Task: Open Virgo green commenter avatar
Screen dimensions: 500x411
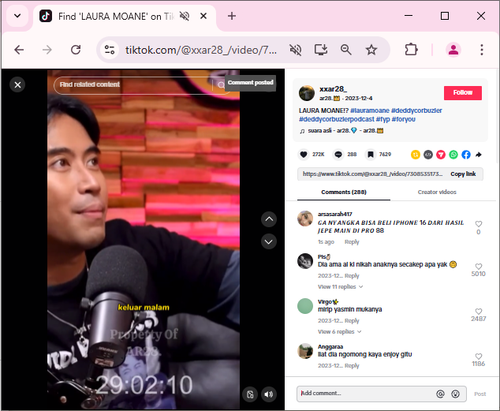Action: pos(305,306)
